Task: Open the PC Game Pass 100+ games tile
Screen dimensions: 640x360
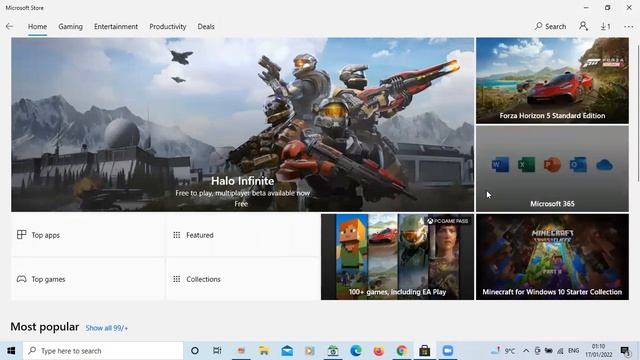Action: pyautogui.click(x=398, y=257)
